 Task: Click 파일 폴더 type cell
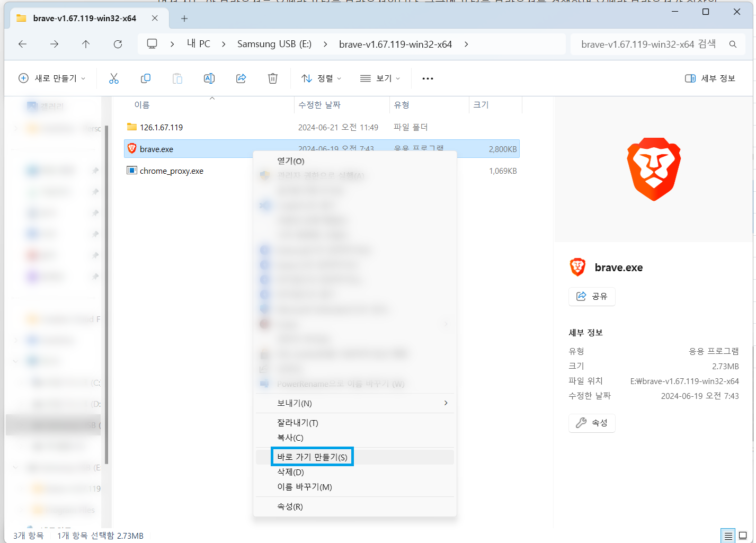pos(411,127)
